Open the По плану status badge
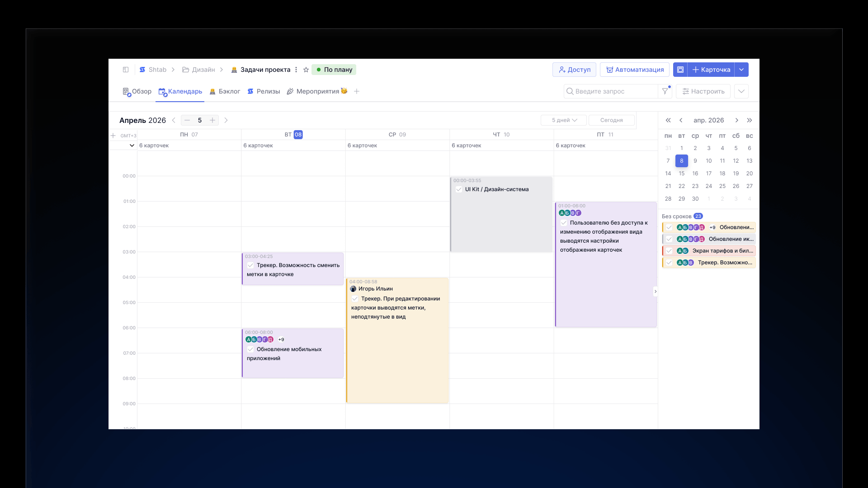This screenshot has height=488, width=868. [334, 70]
